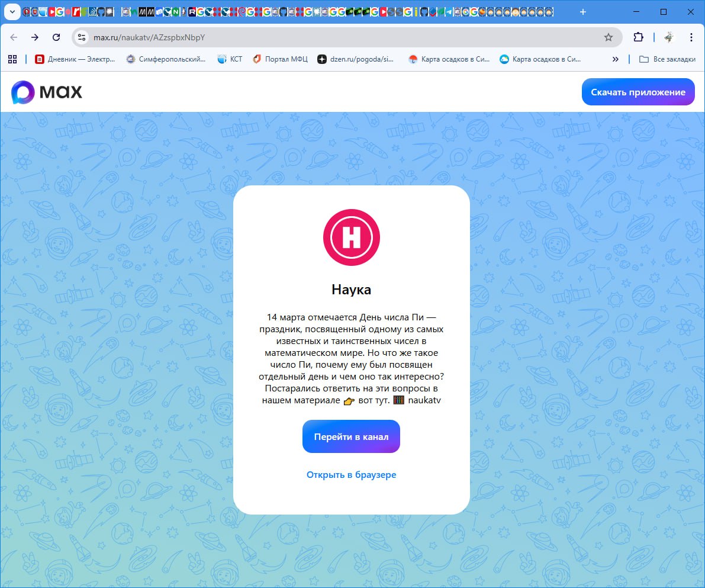Click the MAX logo in header
Viewport: 705px width, 588px height.
47,92
